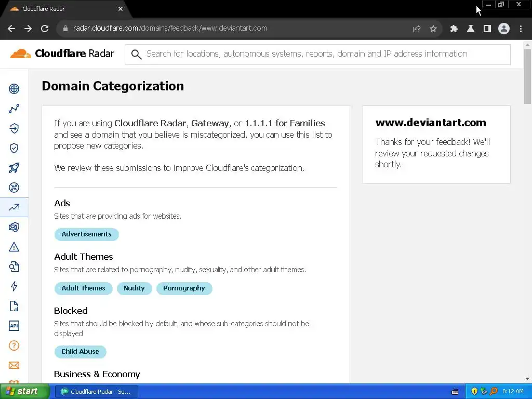Toggle the Pornography category tag
532x399 pixels.
[x=184, y=288]
